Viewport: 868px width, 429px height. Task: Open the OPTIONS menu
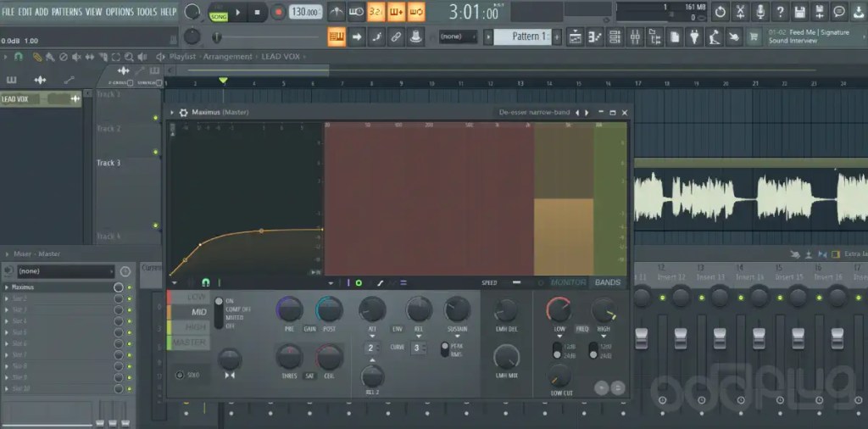(x=120, y=12)
